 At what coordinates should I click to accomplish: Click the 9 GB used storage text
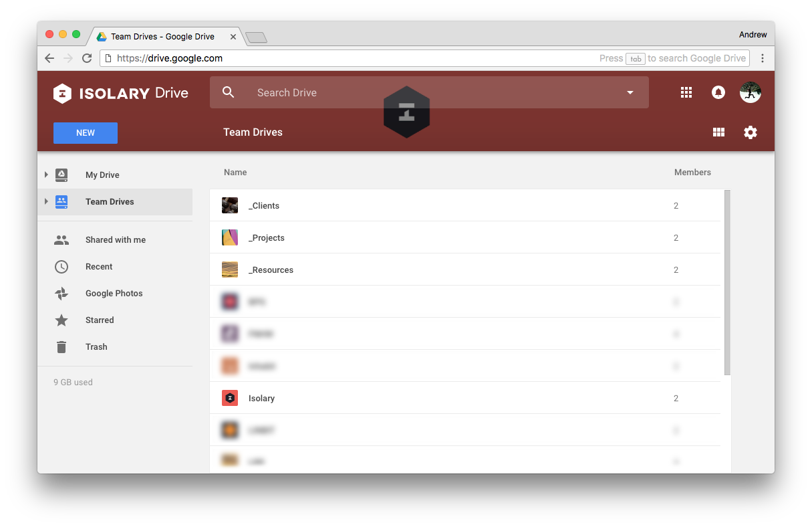(73, 383)
